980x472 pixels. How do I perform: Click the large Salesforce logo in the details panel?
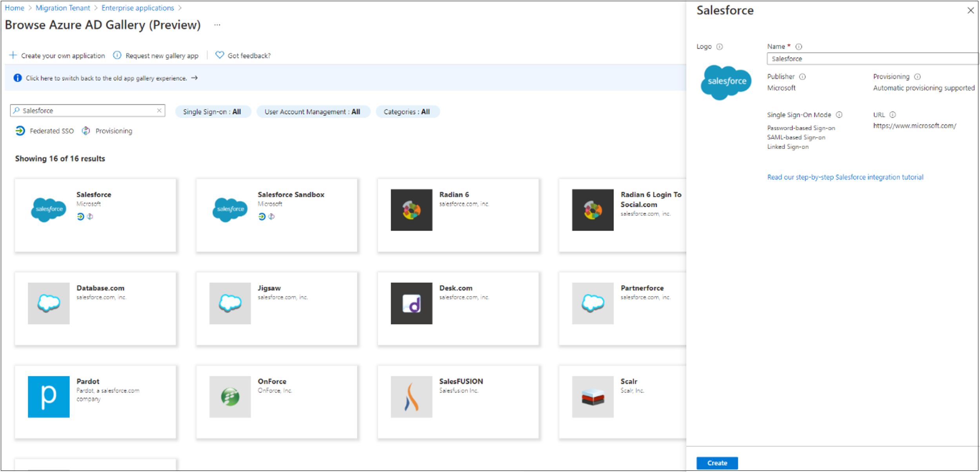click(726, 82)
